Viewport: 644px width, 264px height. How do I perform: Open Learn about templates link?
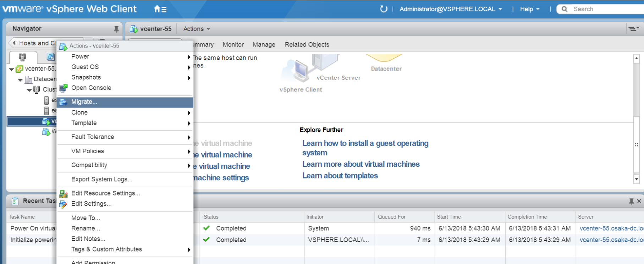340,176
